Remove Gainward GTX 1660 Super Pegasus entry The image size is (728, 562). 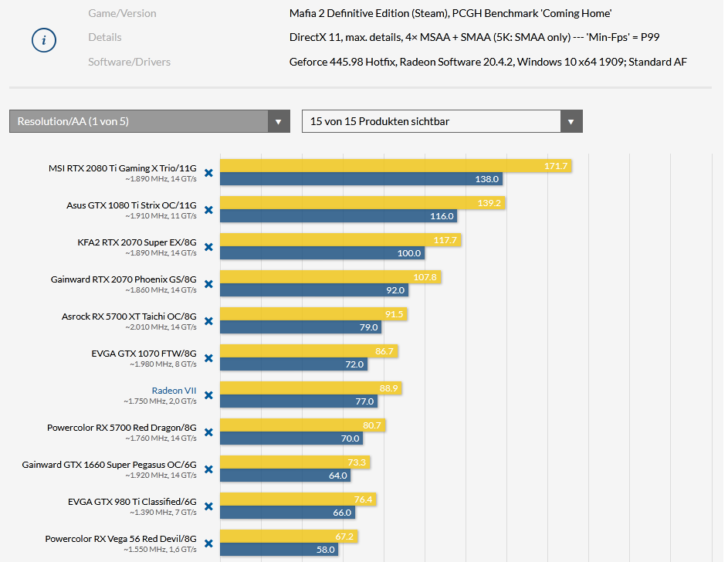pos(209,469)
